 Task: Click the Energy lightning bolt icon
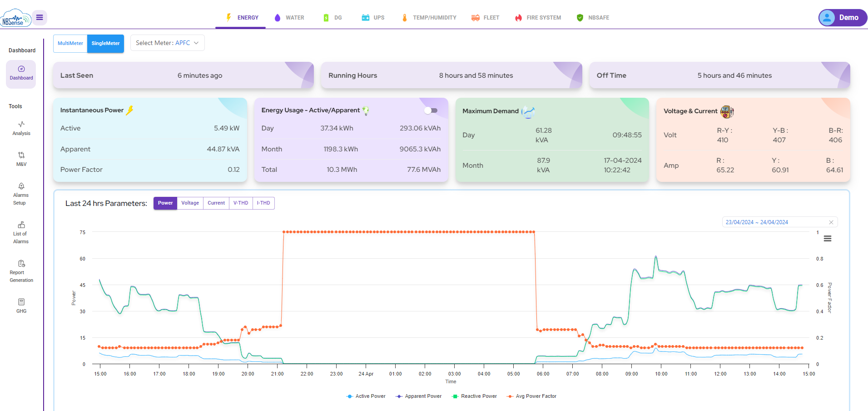pos(229,17)
